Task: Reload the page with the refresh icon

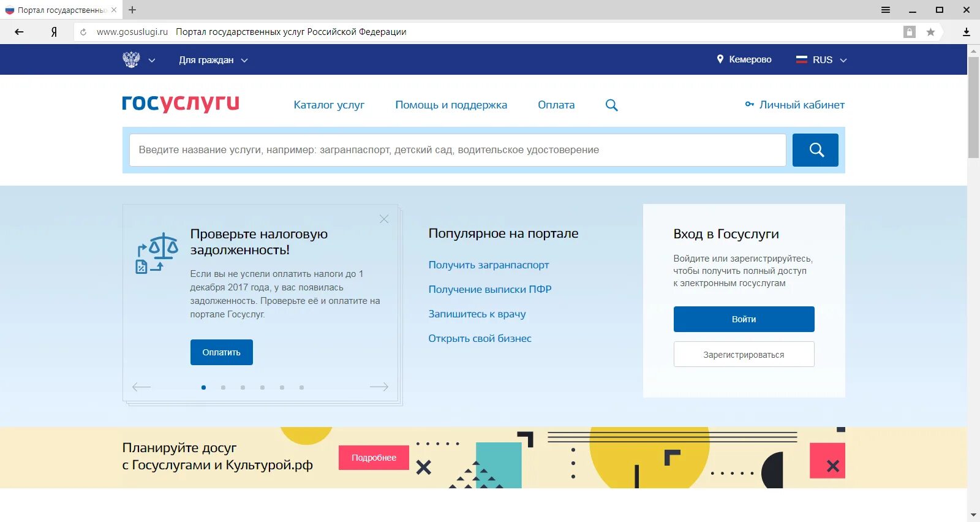Action: [x=83, y=32]
